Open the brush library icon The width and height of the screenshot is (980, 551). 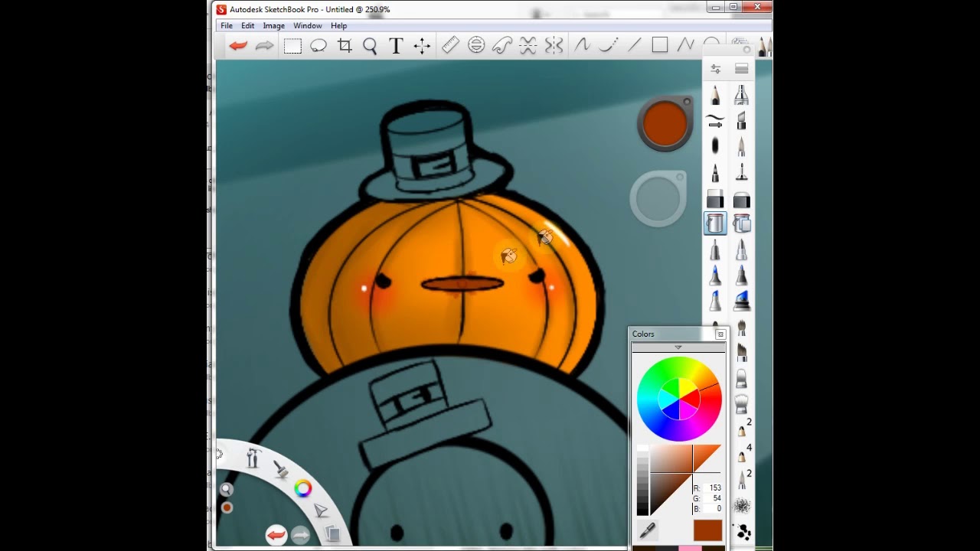pyautogui.click(x=741, y=69)
